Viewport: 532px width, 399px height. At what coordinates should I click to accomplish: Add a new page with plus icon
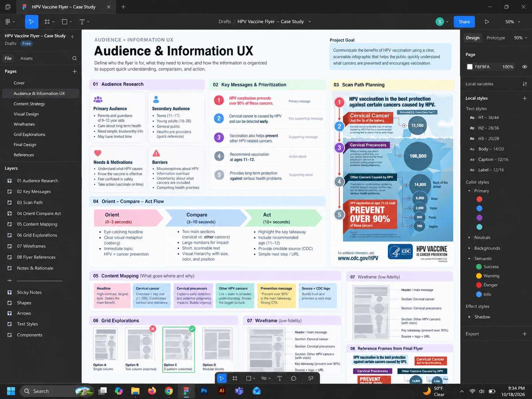click(75, 71)
